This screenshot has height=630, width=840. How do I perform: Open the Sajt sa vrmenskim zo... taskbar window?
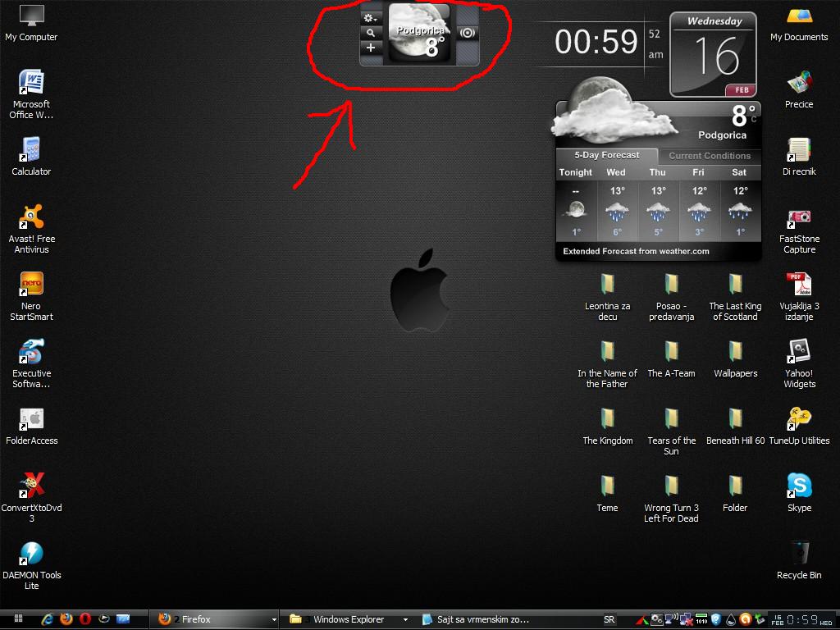pyautogui.click(x=476, y=619)
